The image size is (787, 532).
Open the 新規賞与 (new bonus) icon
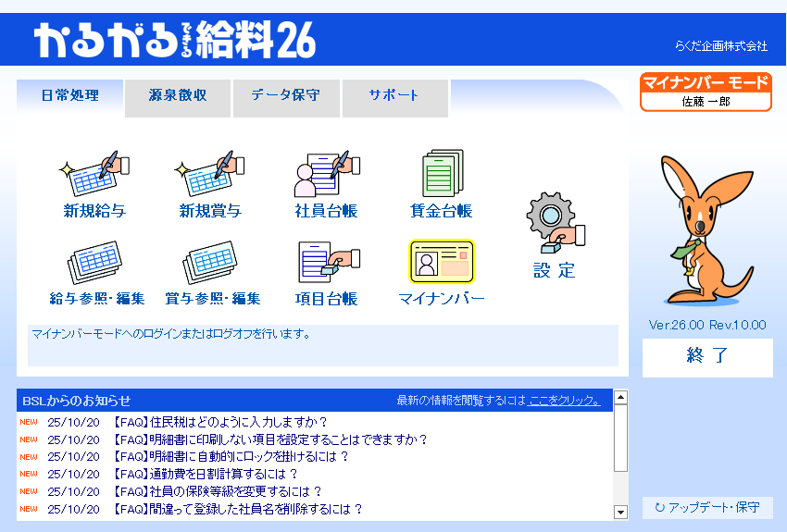pos(210,174)
